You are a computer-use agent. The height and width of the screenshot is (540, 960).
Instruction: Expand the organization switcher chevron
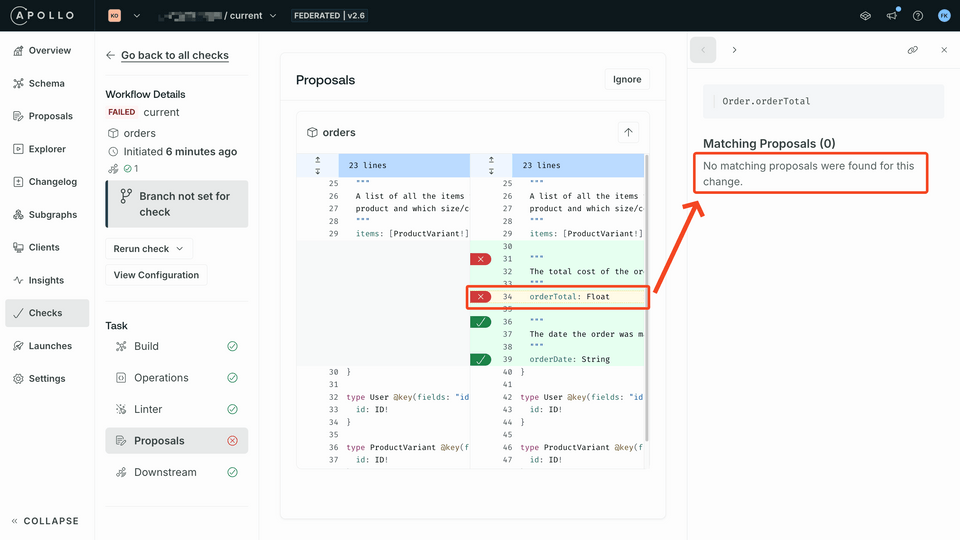(137, 16)
